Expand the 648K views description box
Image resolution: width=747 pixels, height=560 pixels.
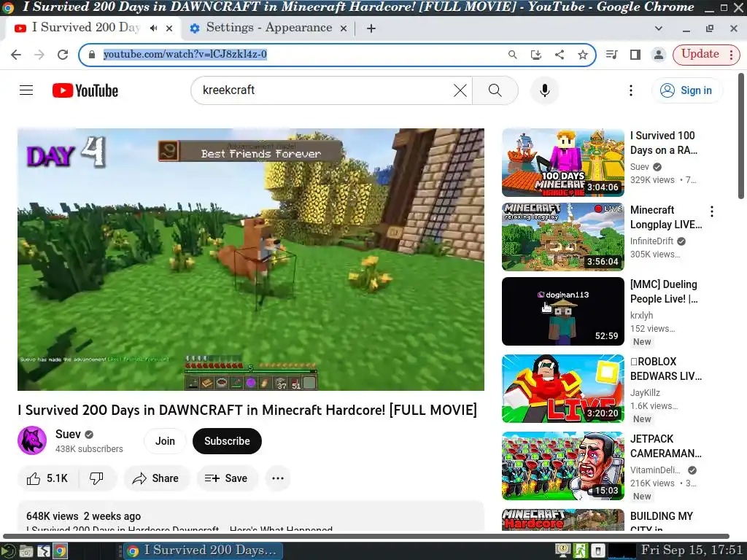coord(251,516)
